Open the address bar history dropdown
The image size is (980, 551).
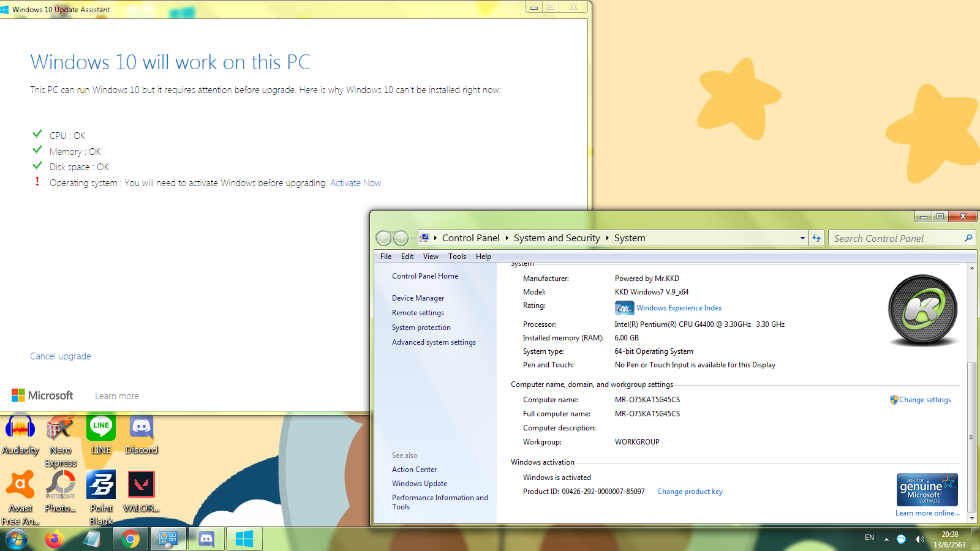tap(802, 238)
